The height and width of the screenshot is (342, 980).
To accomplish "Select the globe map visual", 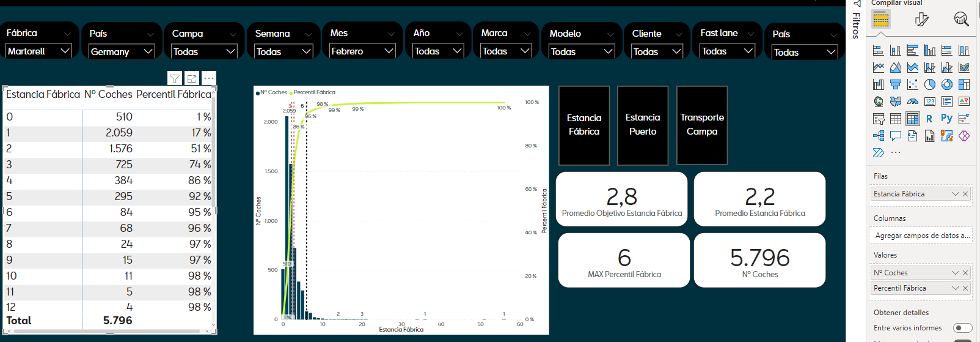I will (879, 102).
